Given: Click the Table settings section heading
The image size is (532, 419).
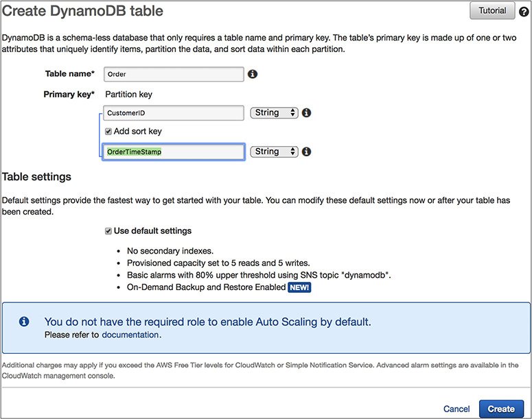Looking at the screenshot, I should (x=37, y=177).
